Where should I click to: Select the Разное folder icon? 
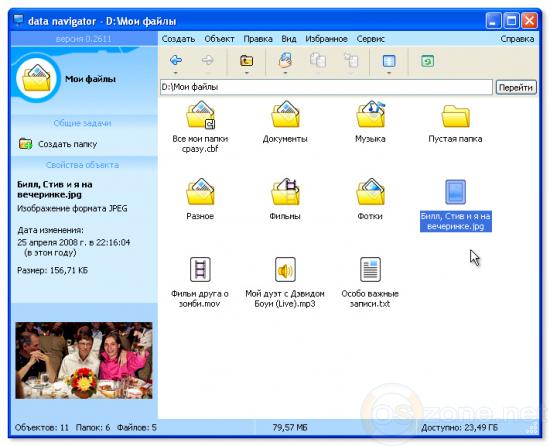pyautogui.click(x=200, y=192)
